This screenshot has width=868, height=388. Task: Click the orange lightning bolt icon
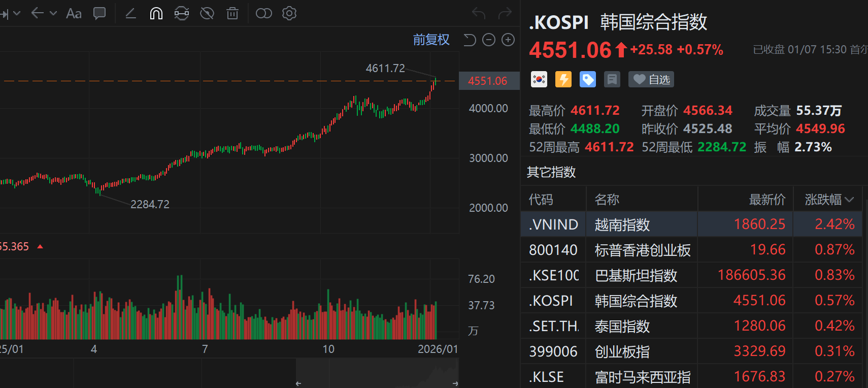[x=563, y=79]
